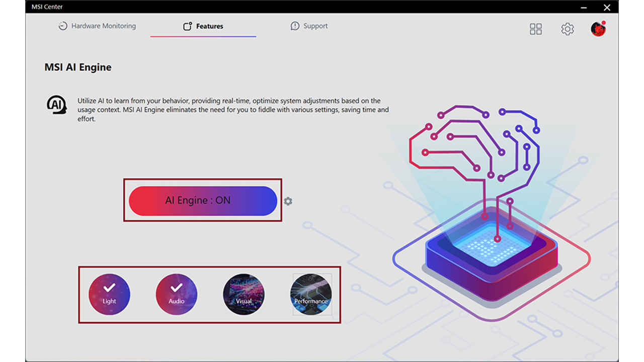Open the gear beside AI Engine button
The image size is (644, 362).
[288, 201]
